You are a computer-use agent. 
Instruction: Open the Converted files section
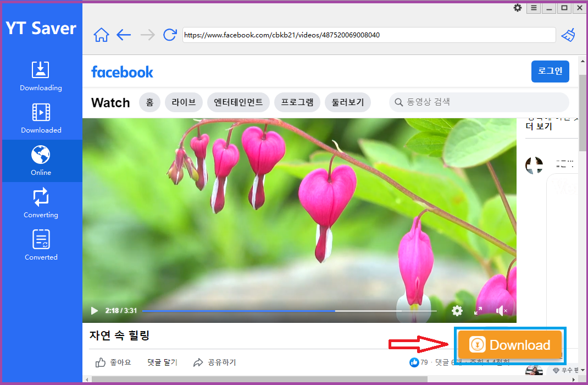tap(41, 246)
